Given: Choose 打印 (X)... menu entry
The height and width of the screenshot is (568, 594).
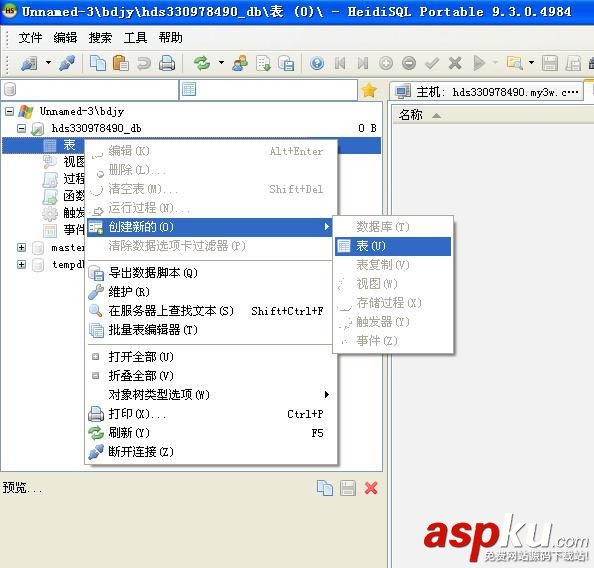Looking at the screenshot, I should click(209, 414).
